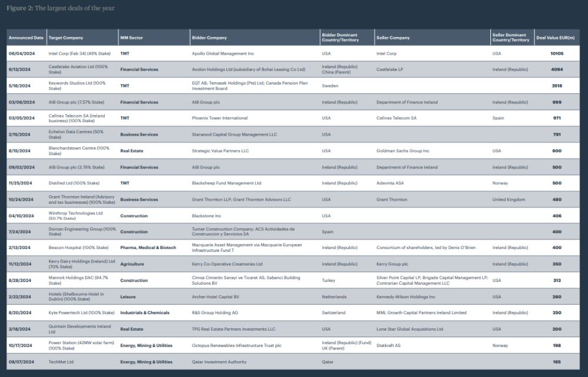Click the Target Company column header
The width and height of the screenshot is (588, 377).
[66, 38]
